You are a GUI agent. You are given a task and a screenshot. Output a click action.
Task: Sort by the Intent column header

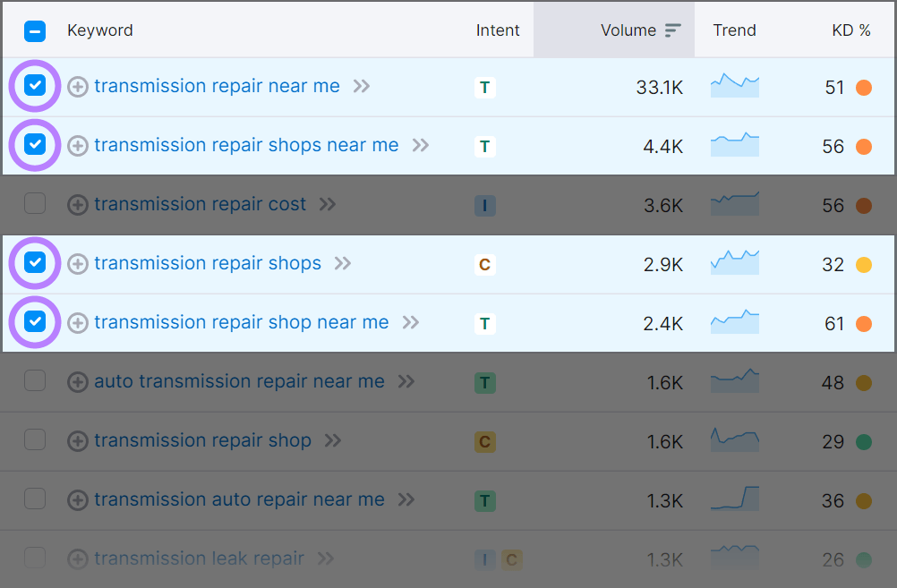498,30
